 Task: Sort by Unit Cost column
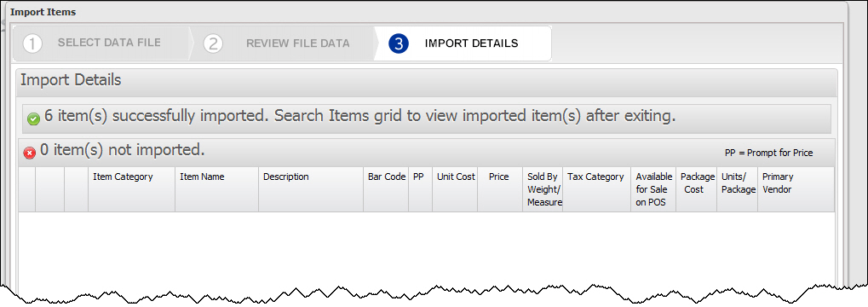455,189
